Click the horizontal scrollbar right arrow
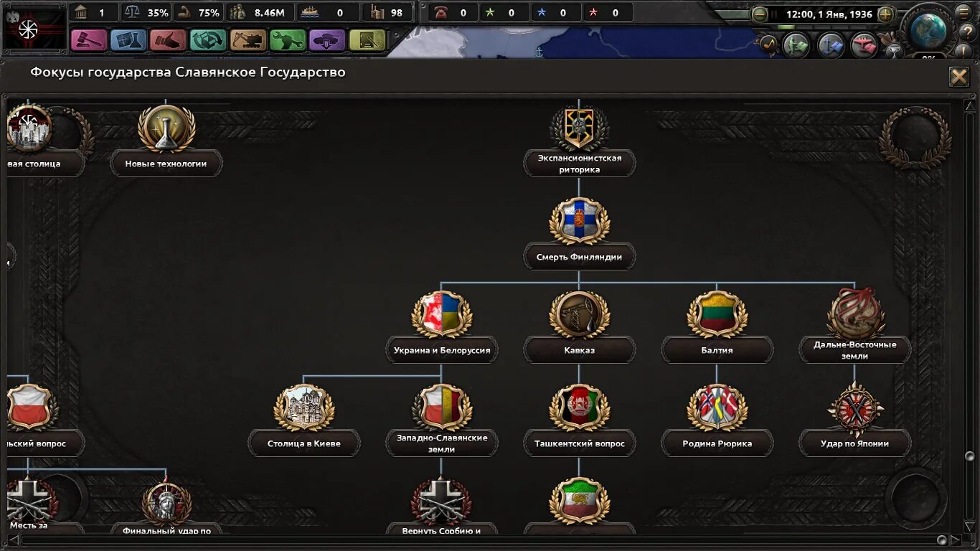 tap(955, 540)
